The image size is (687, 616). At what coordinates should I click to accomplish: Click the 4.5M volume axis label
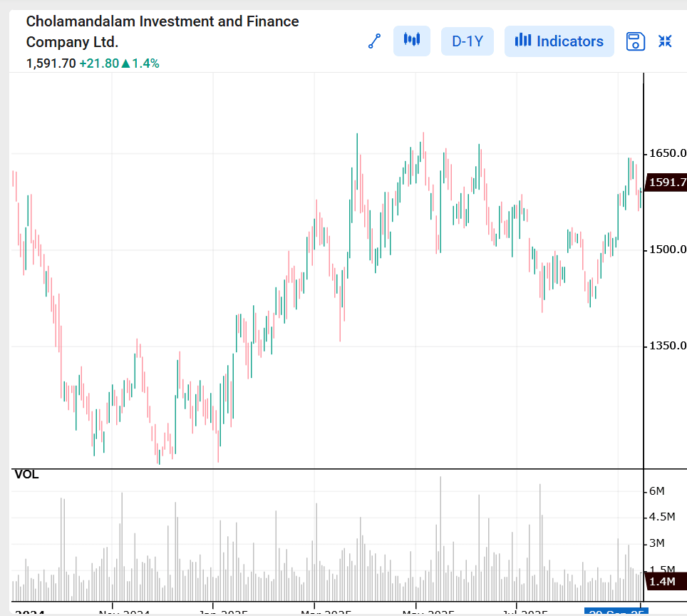coord(662,517)
